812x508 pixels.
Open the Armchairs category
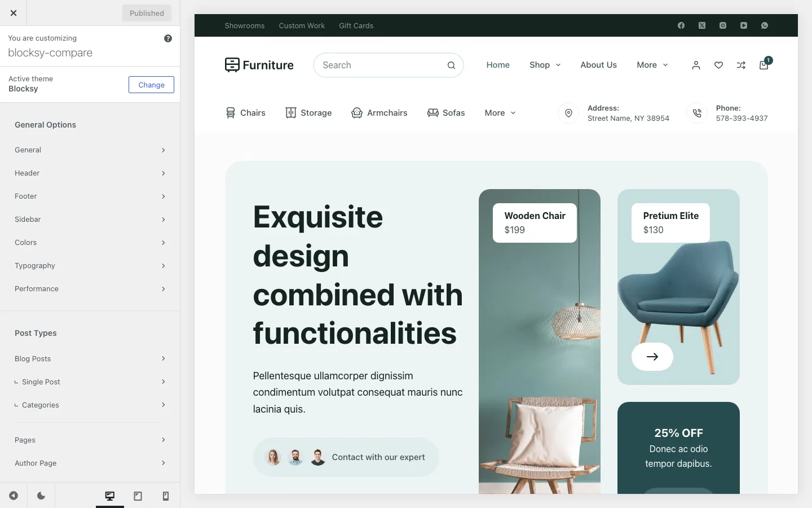(379, 113)
